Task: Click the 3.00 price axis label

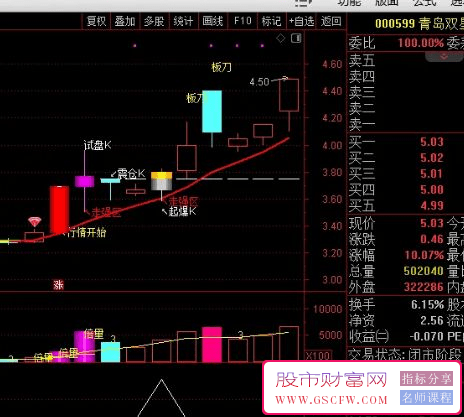Action: pos(332,280)
